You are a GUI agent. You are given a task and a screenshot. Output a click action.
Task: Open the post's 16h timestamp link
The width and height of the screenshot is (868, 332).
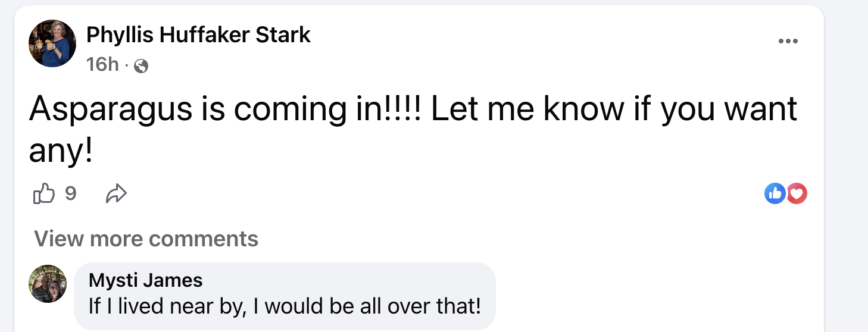click(x=102, y=65)
